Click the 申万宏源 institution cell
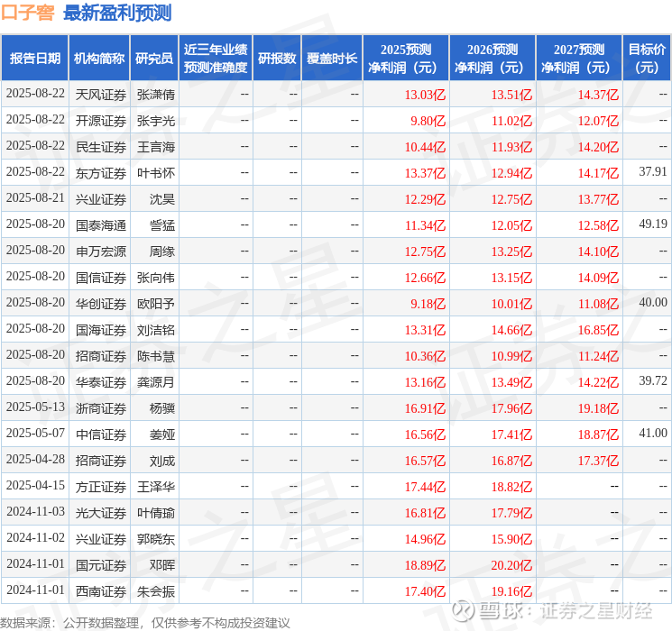 click(101, 251)
